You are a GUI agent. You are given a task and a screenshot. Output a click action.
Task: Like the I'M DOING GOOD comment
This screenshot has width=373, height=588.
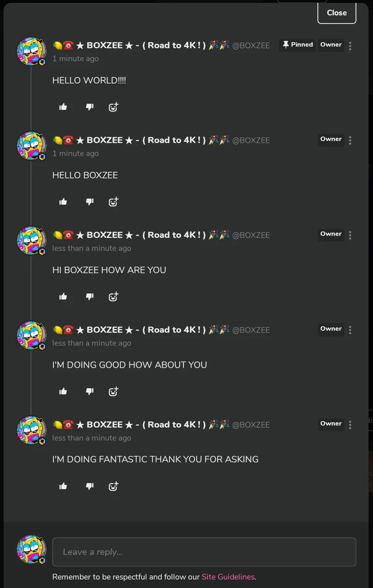pos(63,391)
